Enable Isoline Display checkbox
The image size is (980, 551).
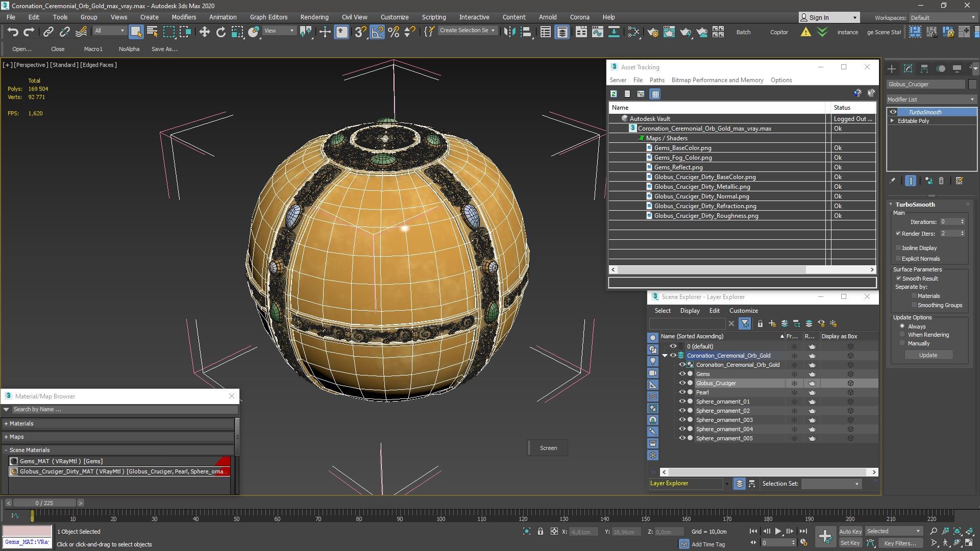(898, 248)
